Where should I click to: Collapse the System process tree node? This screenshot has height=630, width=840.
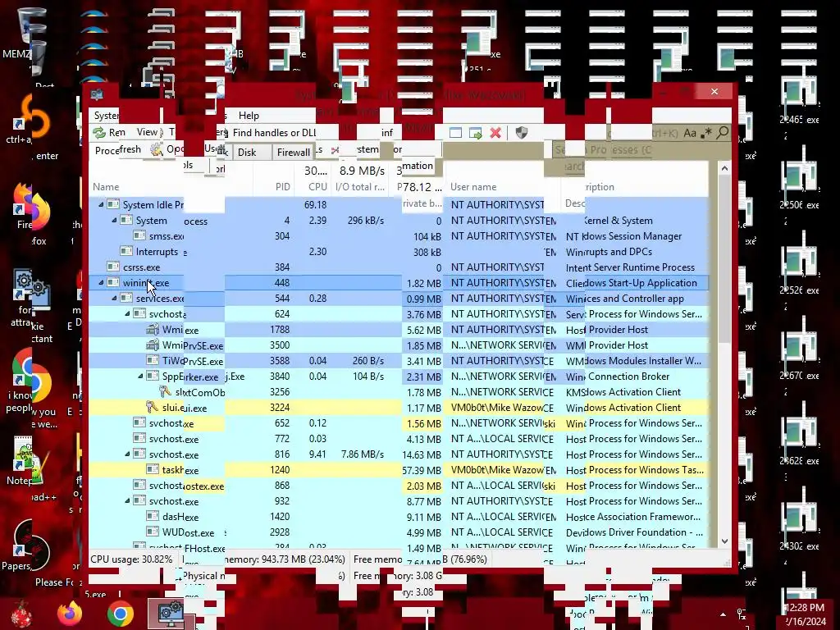point(114,220)
